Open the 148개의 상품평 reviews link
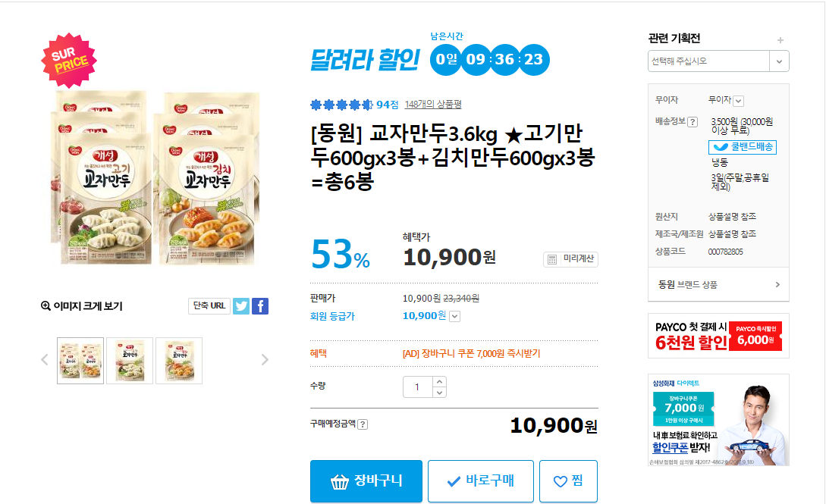 [x=433, y=104]
